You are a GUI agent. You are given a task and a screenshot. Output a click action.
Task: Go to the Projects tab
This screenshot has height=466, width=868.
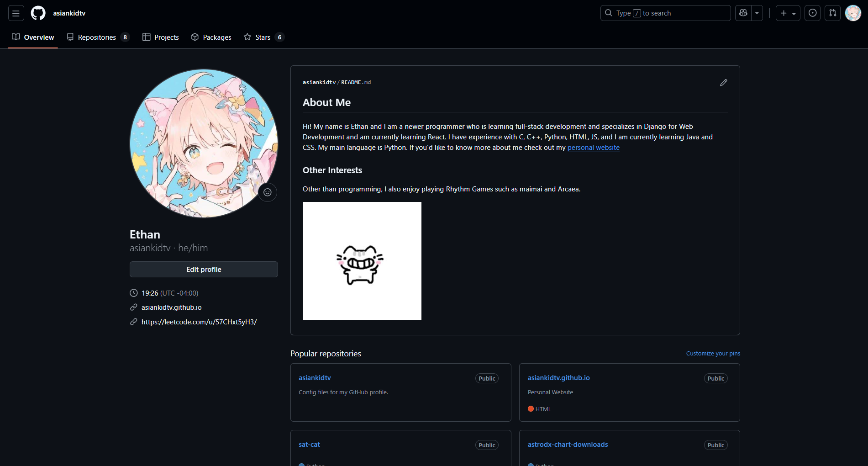161,37
